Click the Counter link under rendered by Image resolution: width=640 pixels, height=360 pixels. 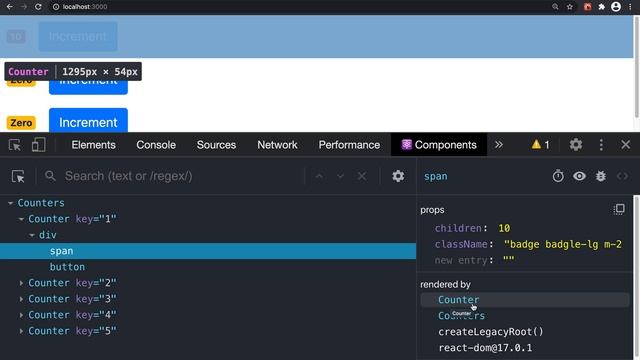[x=458, y=300]
